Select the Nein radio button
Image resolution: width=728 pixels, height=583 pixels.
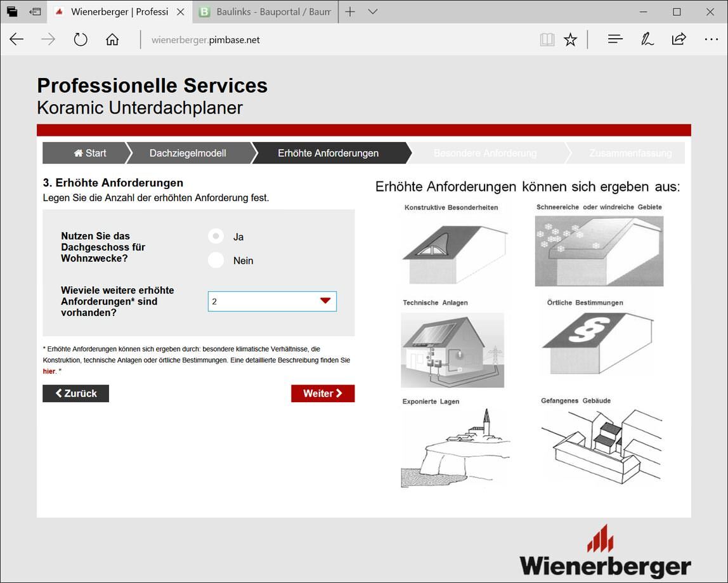click(216, 260)
